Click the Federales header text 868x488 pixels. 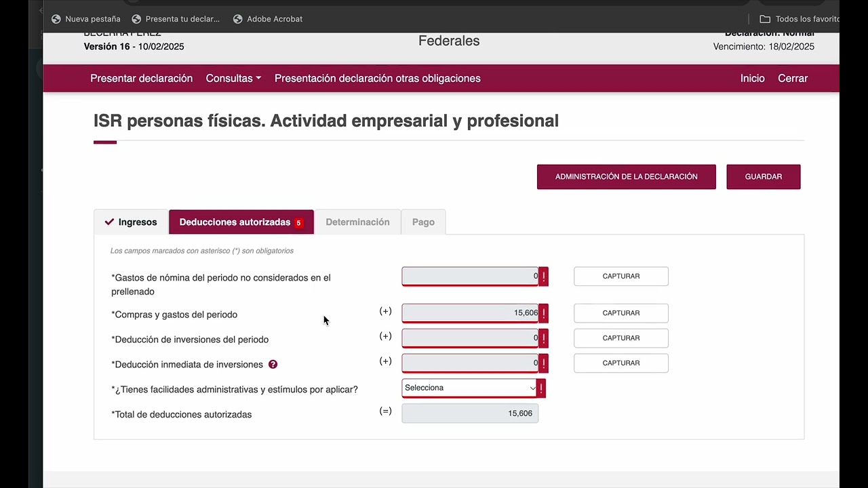point(449,41)
